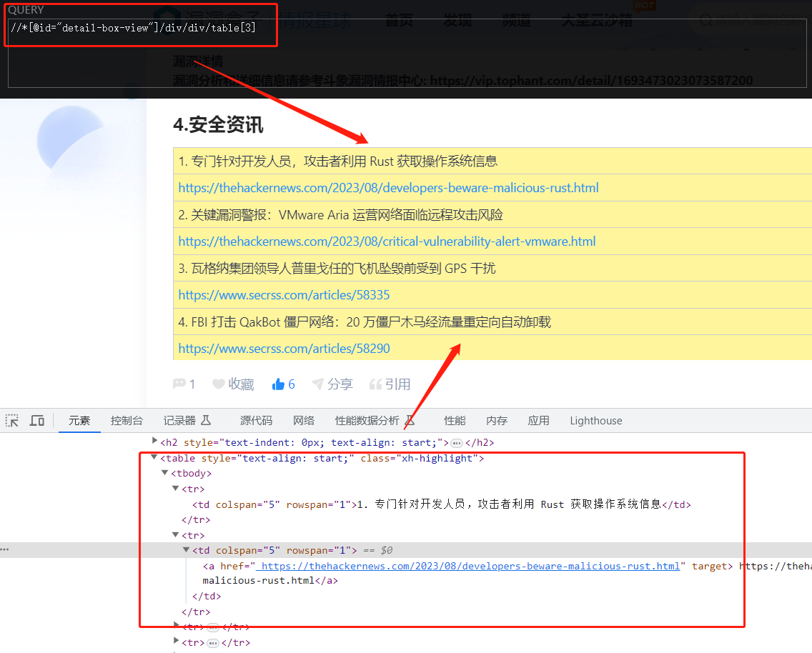812x653 pixels.
Task: Click the 大圣云沙箱 navigation item
Action: point(597,20)
